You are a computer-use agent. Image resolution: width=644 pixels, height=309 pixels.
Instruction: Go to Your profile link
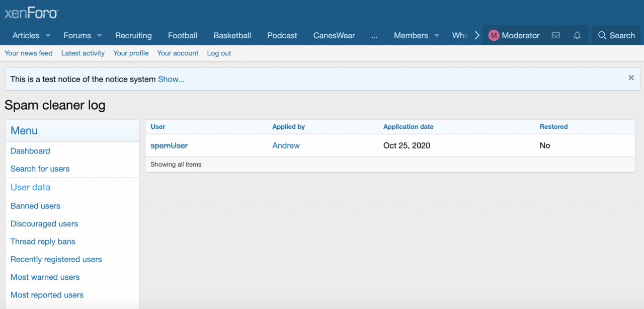(x=131, y=53)
